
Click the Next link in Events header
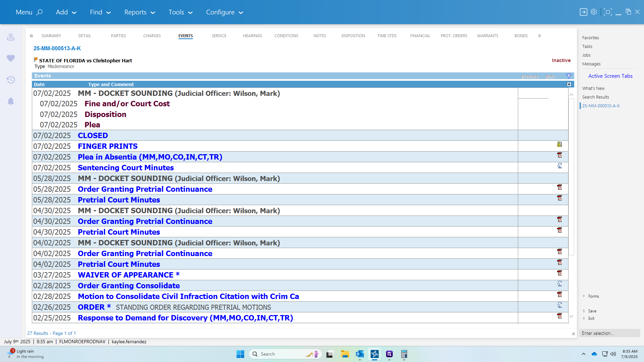pos(550,76)
